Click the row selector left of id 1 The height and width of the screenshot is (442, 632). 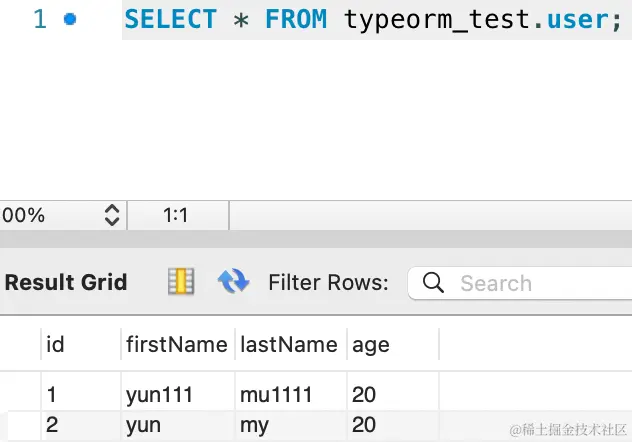(x=20, y=396)
